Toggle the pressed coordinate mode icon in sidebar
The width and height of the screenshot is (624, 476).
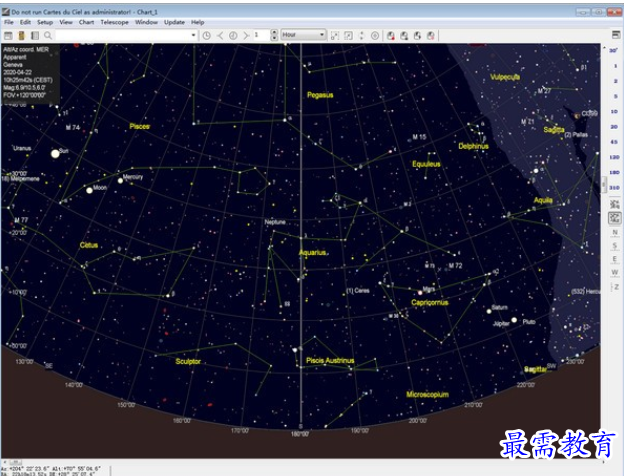(615, 218)
